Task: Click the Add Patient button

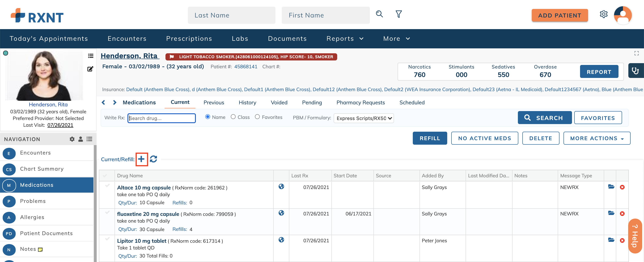Action: coord(559,15)
